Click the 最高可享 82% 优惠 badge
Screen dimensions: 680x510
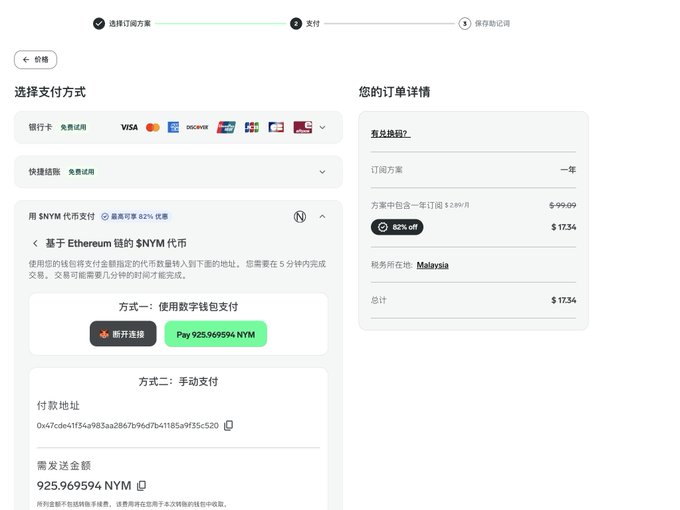click(135, 216)
